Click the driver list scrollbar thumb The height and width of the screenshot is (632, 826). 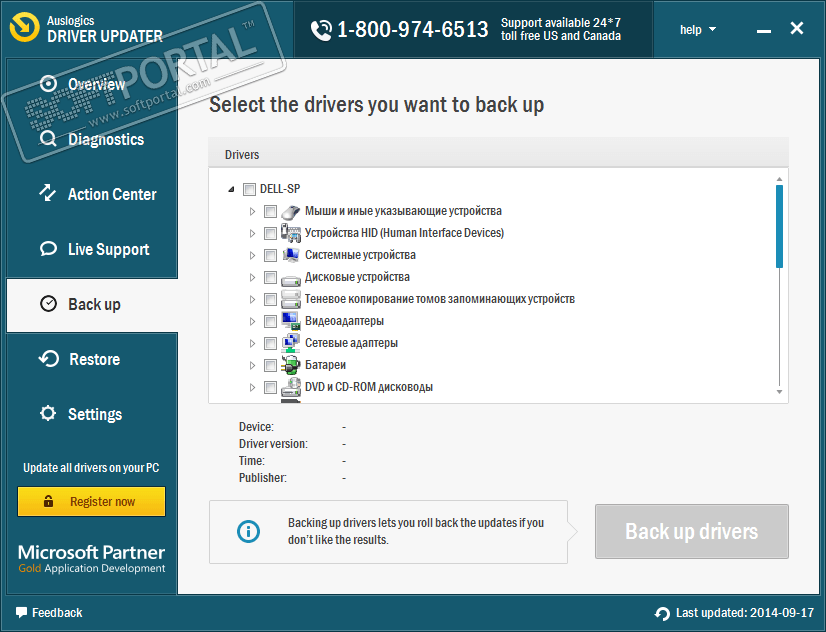779,226
